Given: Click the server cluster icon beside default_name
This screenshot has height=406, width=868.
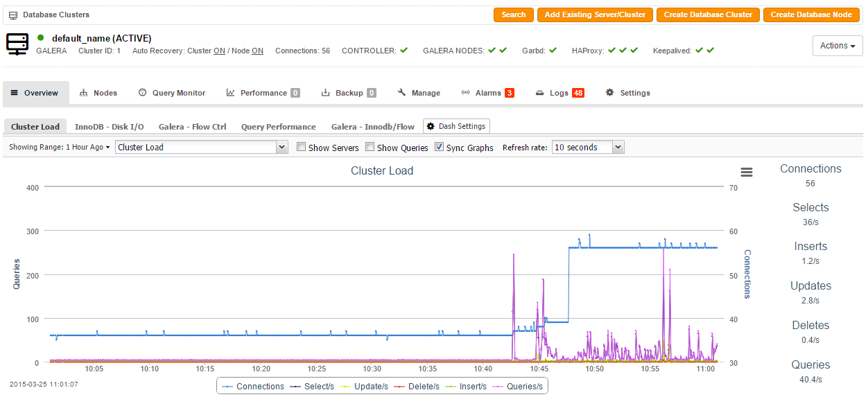Looking at the screenshot, I should click(17, 44).
